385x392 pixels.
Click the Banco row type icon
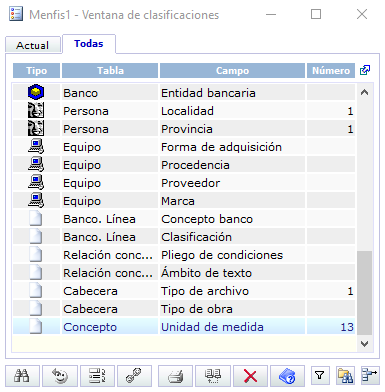point(36,92)
